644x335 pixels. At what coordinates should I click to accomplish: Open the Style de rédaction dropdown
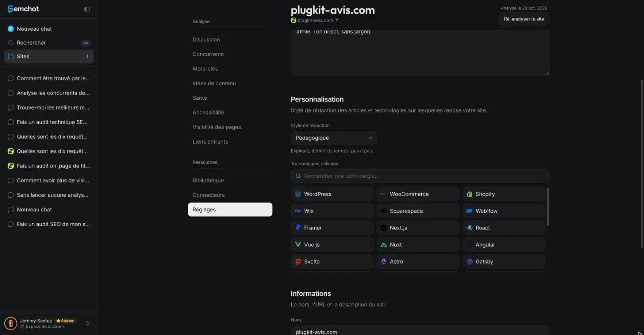(x=333, y=138)
